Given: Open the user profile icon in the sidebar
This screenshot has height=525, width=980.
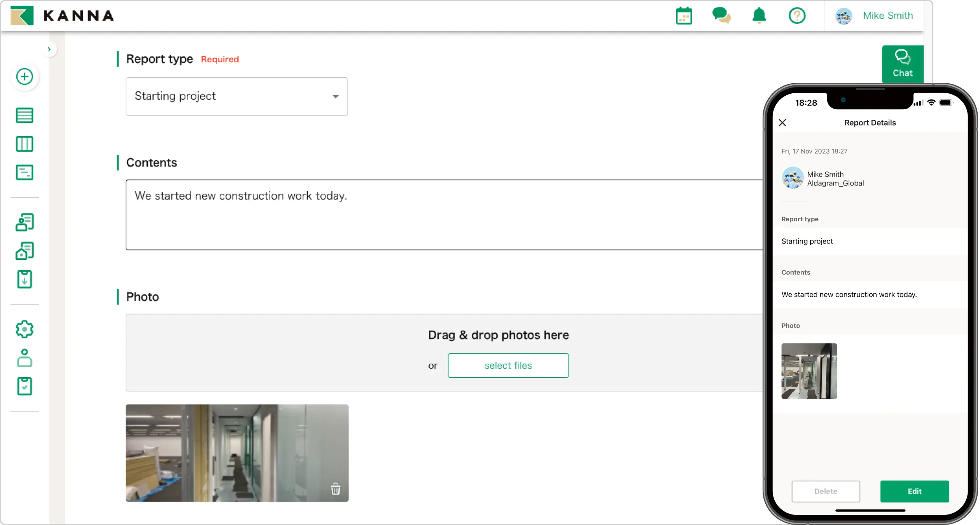Looking at the screenshot, I should 24,358.
